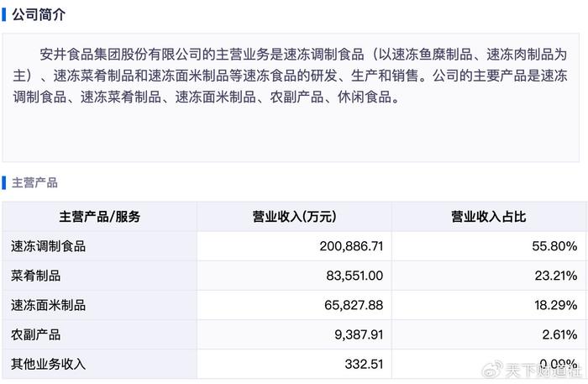
Task: Click the blue bar beside 公司简介
Action: click(x=4, y=14)
